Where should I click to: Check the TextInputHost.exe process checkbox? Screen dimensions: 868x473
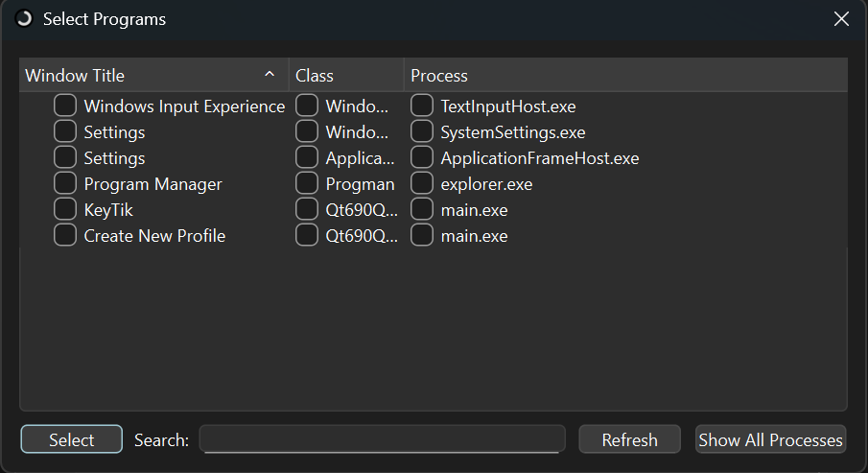(422, 106)
